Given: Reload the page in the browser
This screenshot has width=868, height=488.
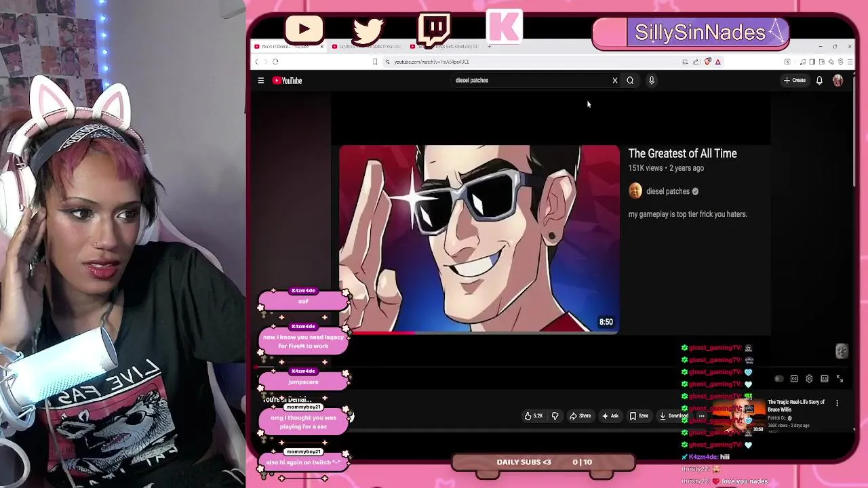Looking at the screenshot, I should point(275,62).
